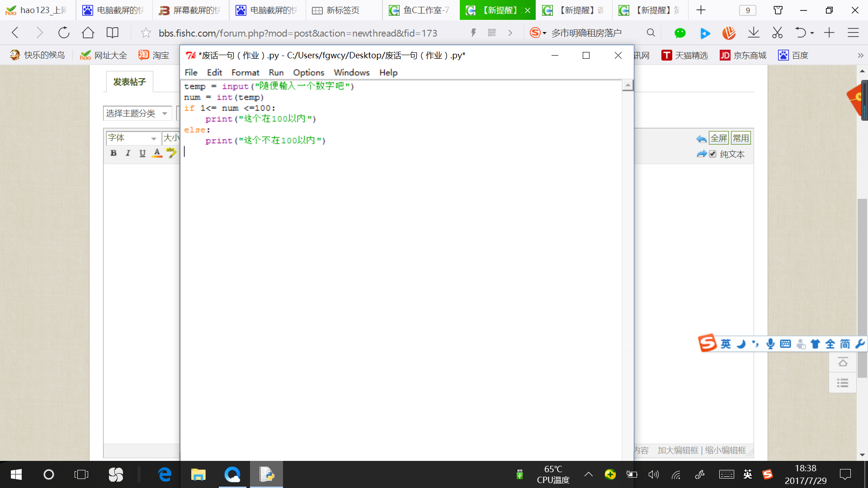Click the underline formatting icon

coord(142,153)
